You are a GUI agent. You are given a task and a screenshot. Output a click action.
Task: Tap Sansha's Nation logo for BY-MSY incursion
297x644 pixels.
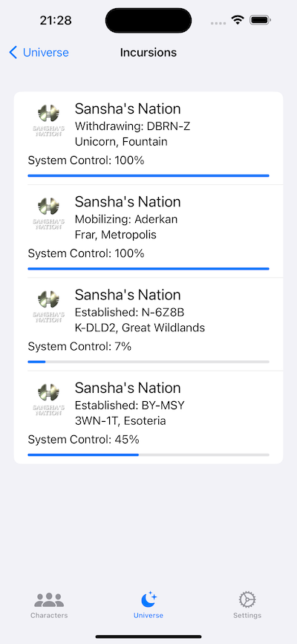pos(48,400)
